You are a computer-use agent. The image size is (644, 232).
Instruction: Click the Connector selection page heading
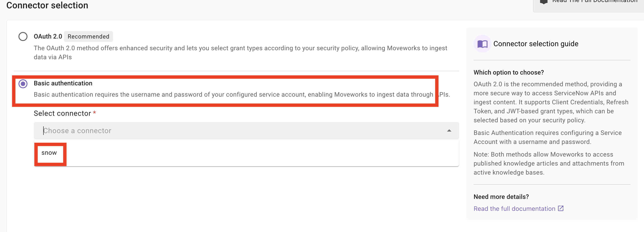[x=47, y=5]
